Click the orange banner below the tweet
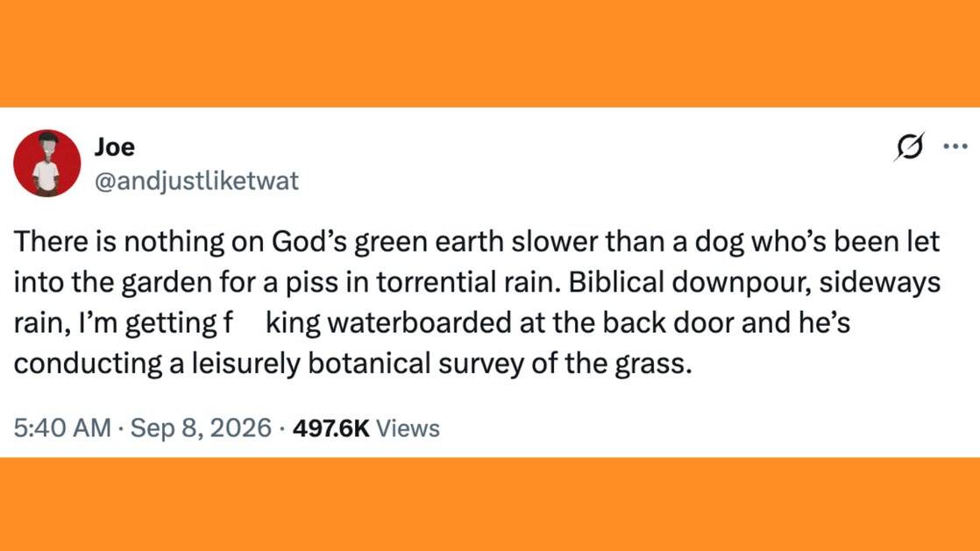The image size is (980, 551). [x=490, y=505]
